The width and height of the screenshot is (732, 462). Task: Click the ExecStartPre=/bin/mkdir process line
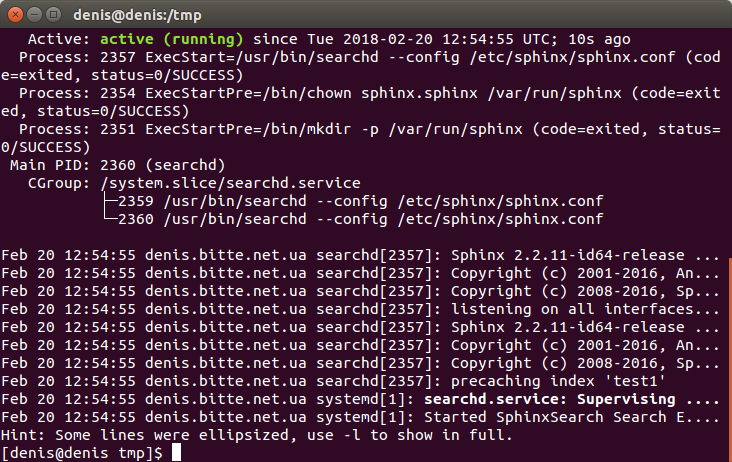click(360, 138)
